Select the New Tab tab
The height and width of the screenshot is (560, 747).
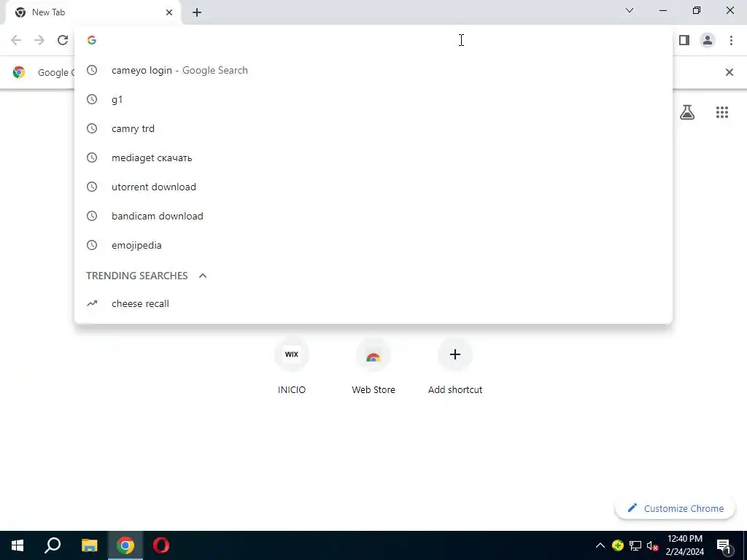click(x=93, y=12)
